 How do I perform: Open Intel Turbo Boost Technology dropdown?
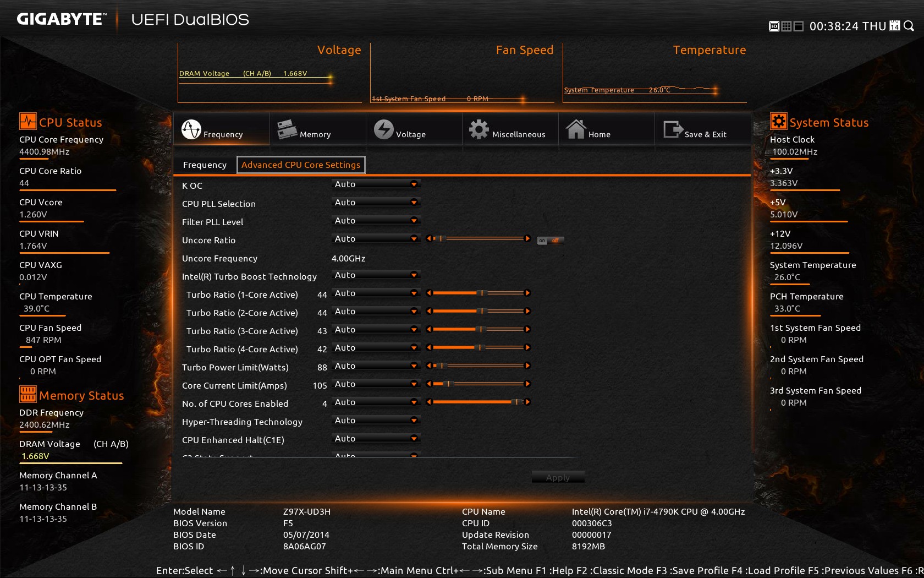point(376,275)
